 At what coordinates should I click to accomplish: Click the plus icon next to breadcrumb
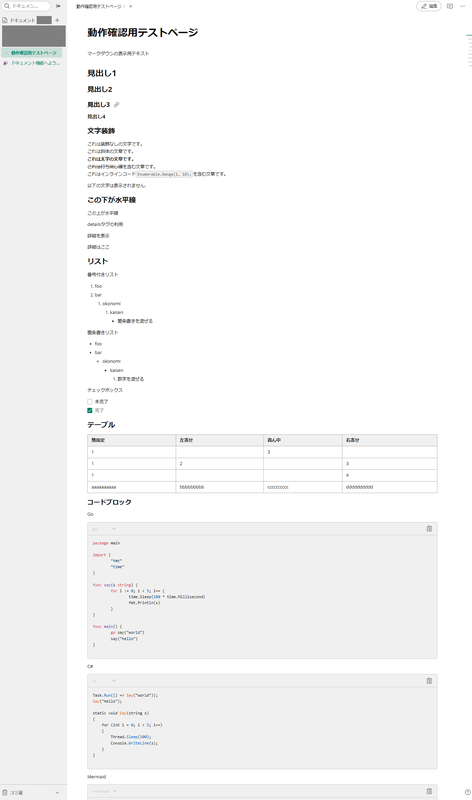(x=131, y=7)
